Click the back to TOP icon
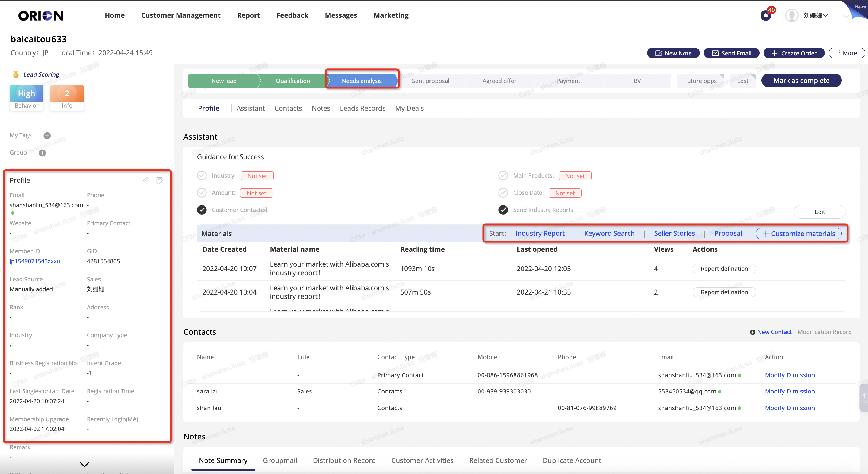Image resolution: width=868 pixels, height=474 pixels. pyautogui.click(x=863, y=398)
